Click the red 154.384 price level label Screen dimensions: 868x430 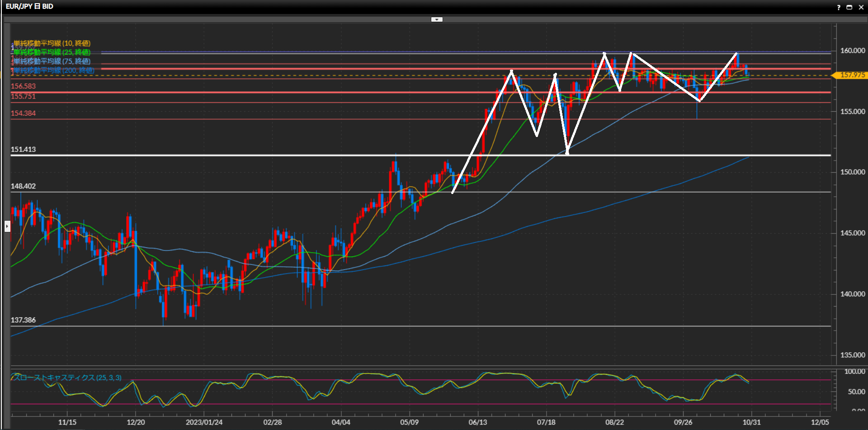(x=23, y=113)
